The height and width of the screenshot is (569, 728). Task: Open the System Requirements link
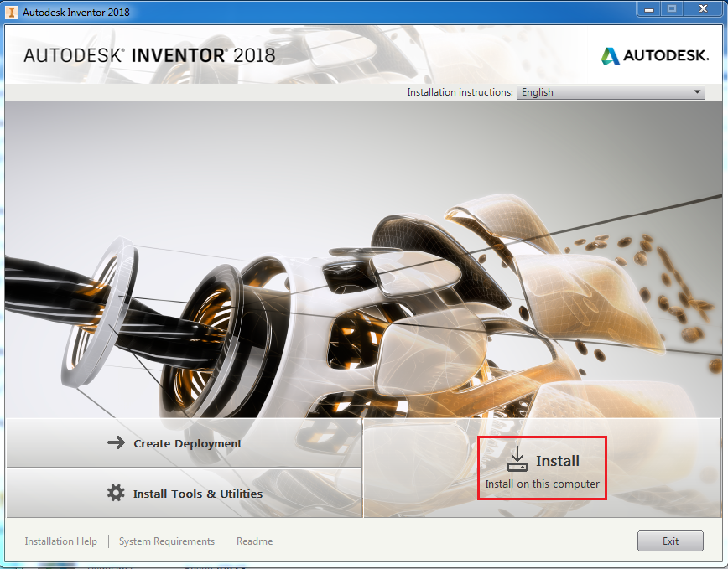(x=167, y=541)
